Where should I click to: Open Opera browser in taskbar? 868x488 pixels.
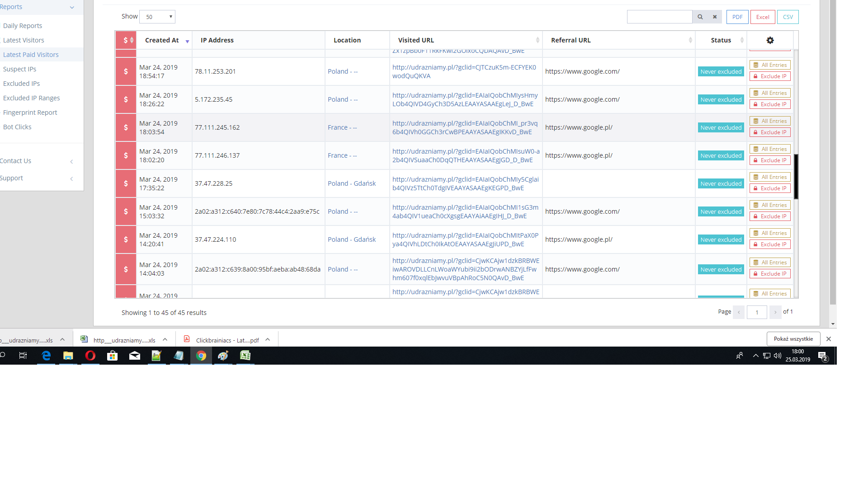coord(90,356)
